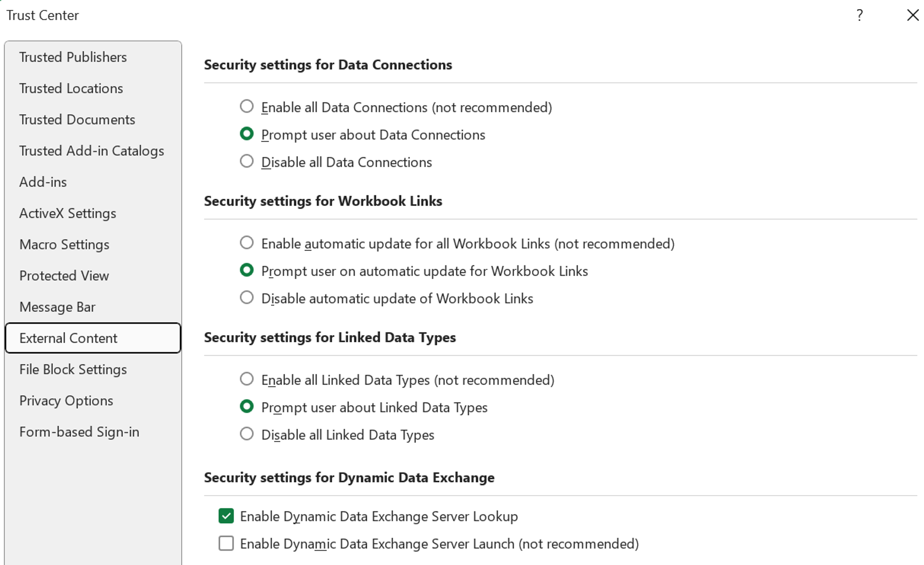
Task: Select Disable automatic update of Workbook Links
Action: coord(247,298)
